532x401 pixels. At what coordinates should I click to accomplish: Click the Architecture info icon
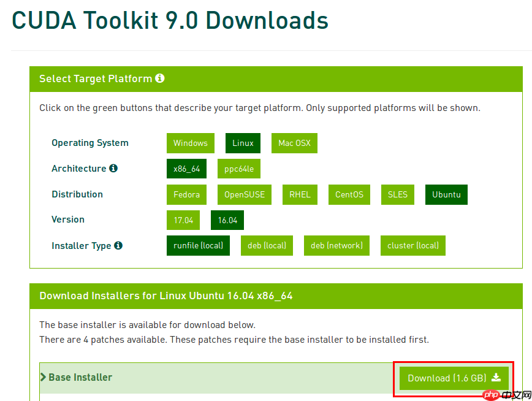113,168
